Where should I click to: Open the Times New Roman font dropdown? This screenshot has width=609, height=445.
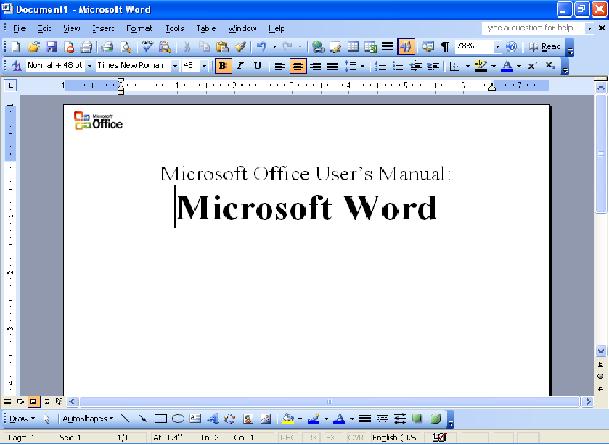[x=175, y=66]
